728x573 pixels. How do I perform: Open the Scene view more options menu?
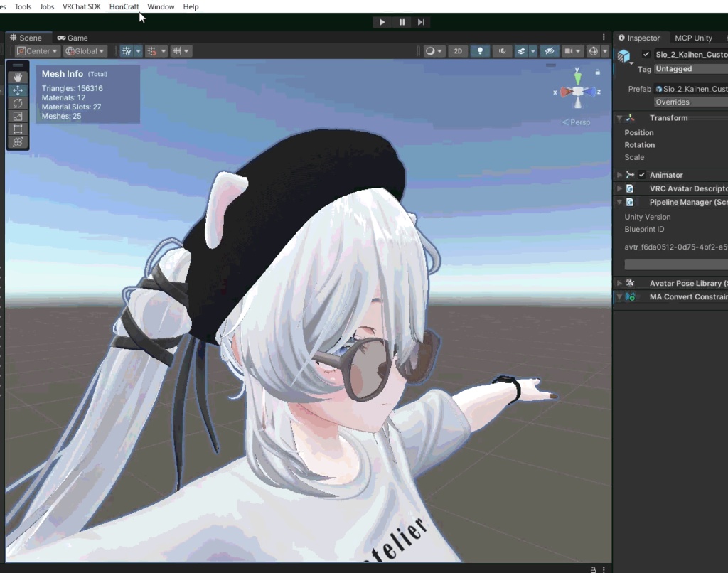point(604,37)
